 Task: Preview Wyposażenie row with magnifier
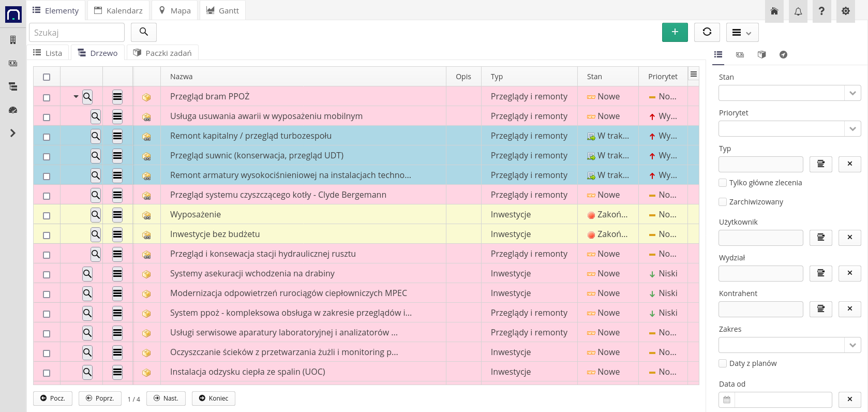pos(96,214)
